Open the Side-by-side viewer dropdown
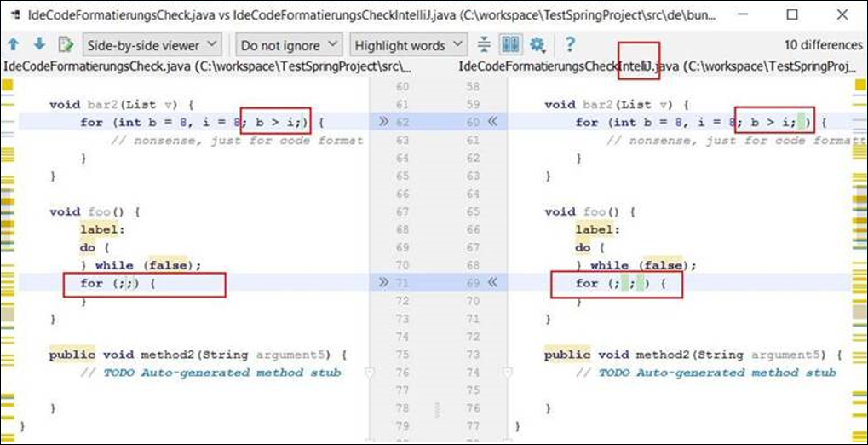Image resolution: width=868 pixels, height=445 pixels. (152, 44)
